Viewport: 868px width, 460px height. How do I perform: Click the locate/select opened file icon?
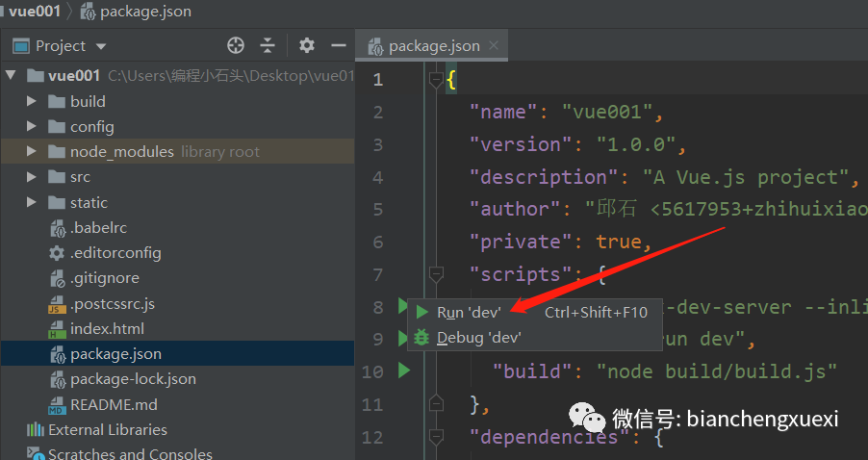(x=236, y=45)
